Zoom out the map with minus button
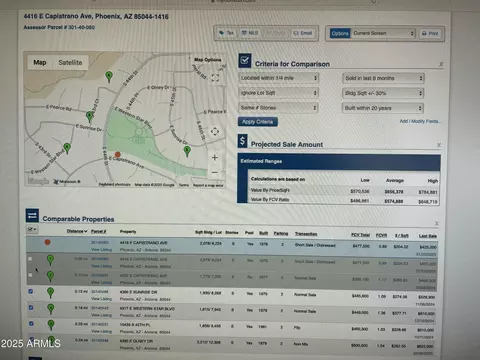 point(215,172)
